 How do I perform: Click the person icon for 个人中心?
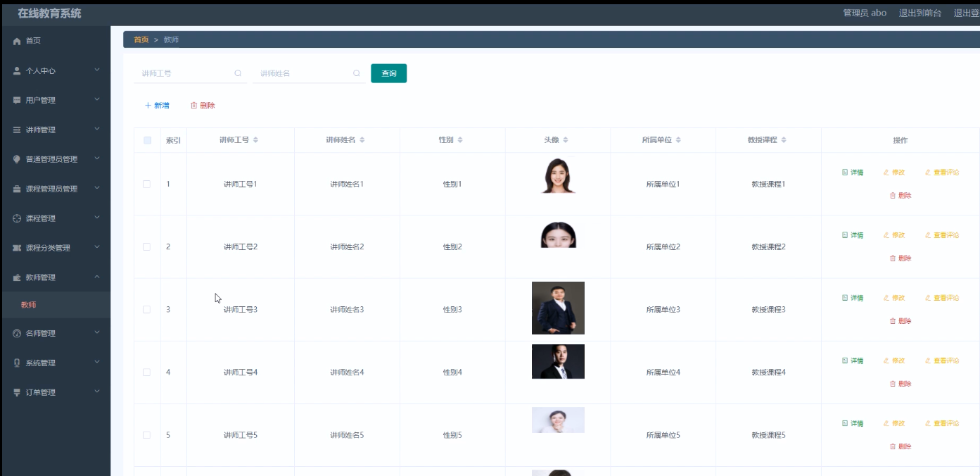point(17,71)
